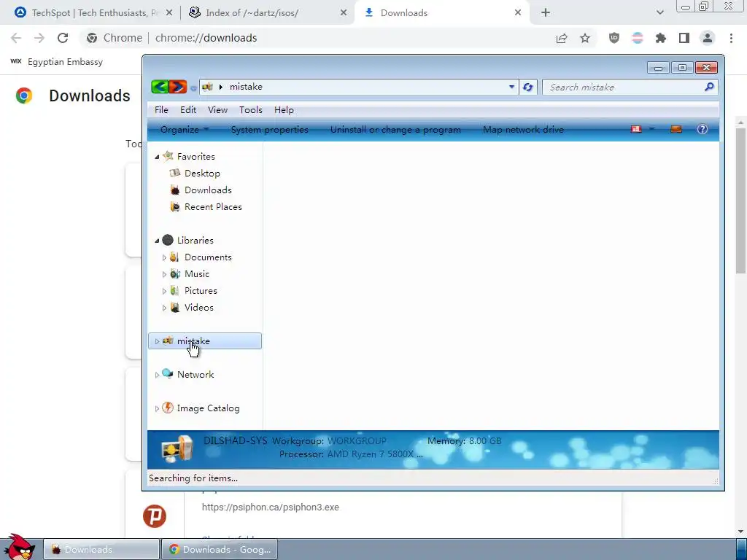
Task: Expand the mistake tree node
Action: pyautogui.click(x=157, y=341)
